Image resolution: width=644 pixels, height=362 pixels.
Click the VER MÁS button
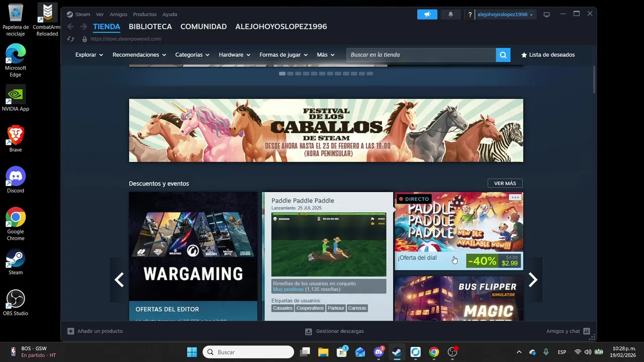[x=505, y=184]
